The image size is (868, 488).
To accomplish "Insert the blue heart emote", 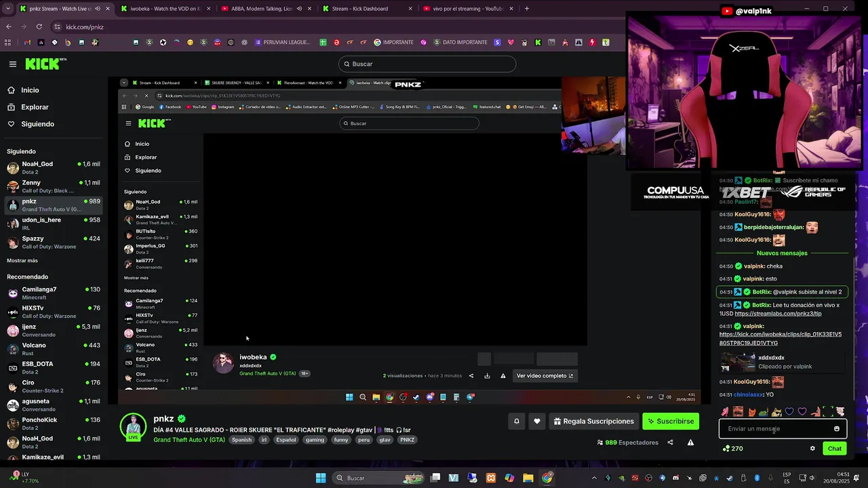I will tap(789, 411).
